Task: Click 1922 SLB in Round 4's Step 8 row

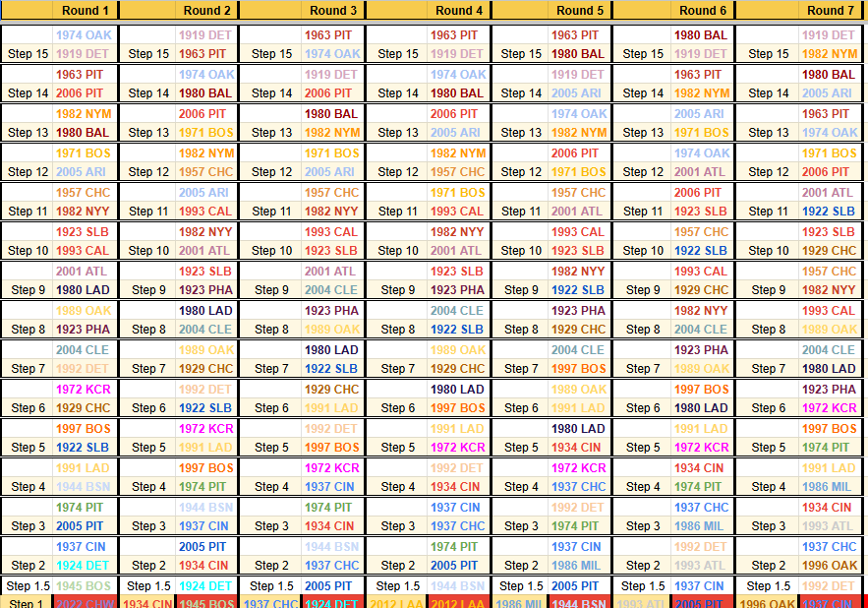Action: tap(457, 330)
